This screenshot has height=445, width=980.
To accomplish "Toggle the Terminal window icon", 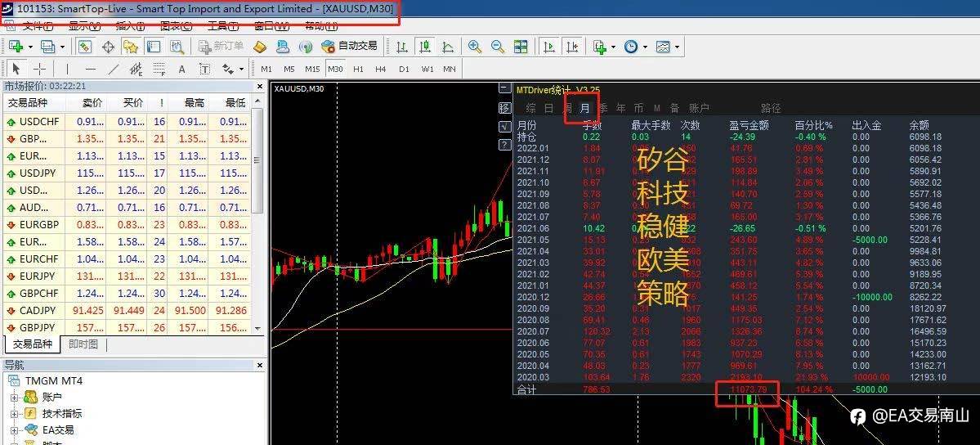I will coord(153,47).
